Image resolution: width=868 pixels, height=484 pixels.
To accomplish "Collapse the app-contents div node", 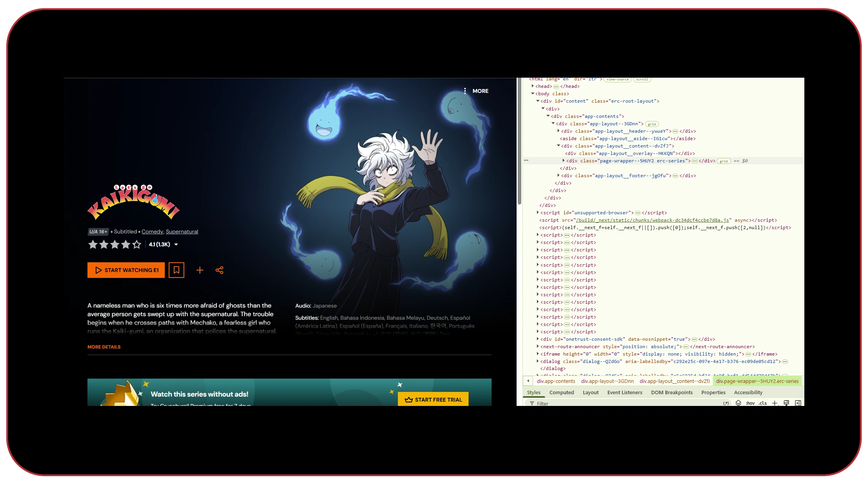I will pyautogui.click(x=548, y=116).
